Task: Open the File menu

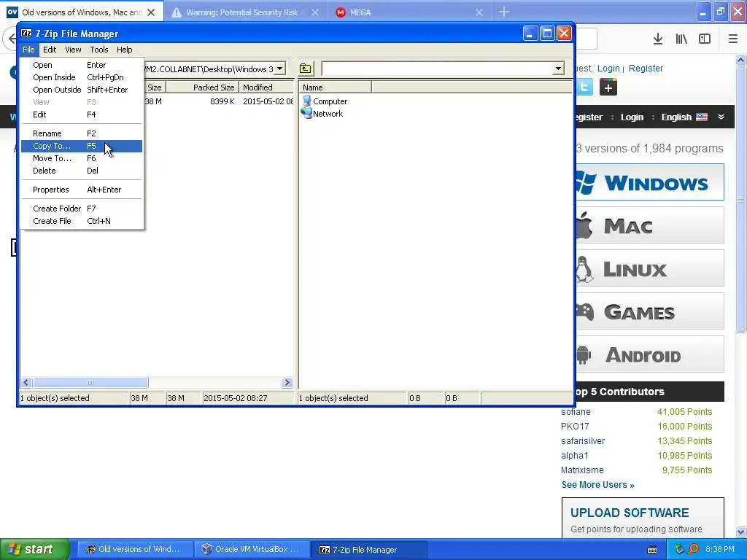Action: 28,50
